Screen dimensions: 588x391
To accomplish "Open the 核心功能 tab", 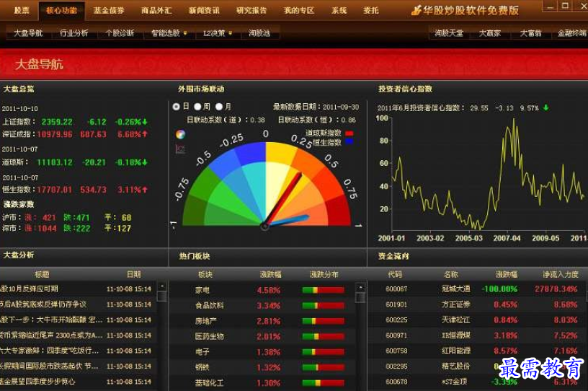I will (61, 10).
